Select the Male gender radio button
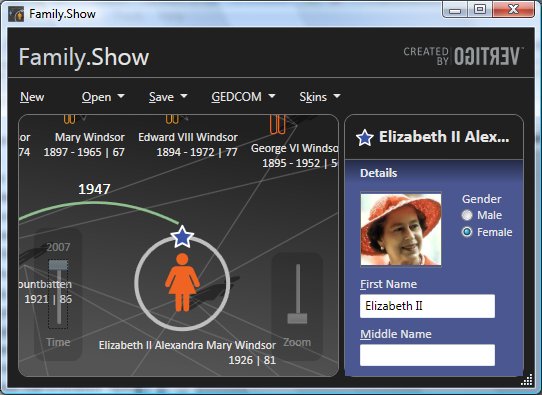 pos(467,215)
